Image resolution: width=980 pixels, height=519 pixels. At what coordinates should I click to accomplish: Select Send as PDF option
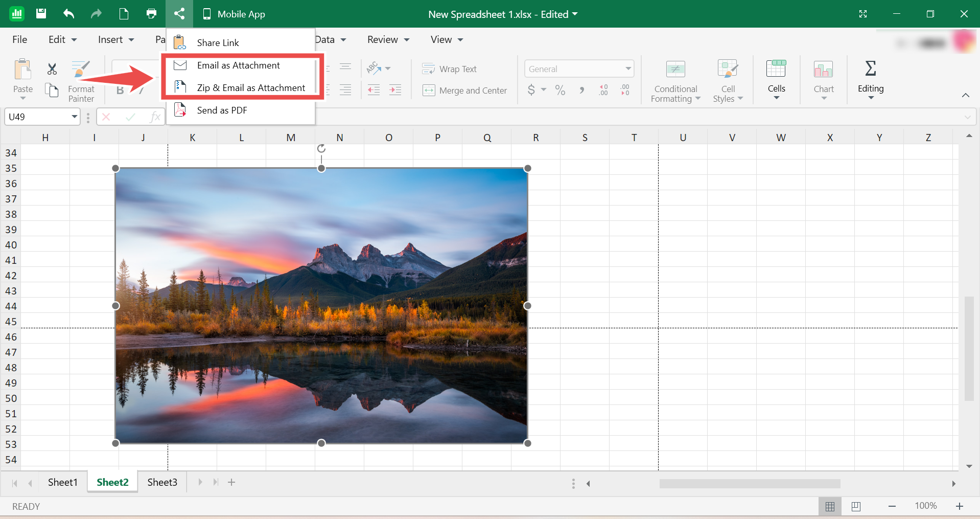222,110
